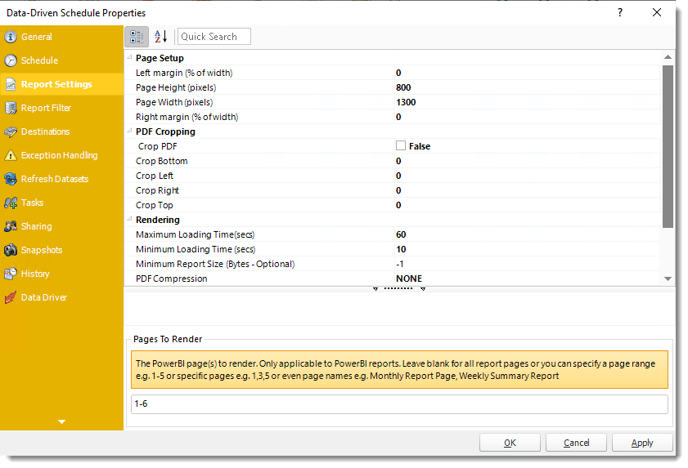This screenshot has height=468, width=688.
Task: Collapse the PDF Cropping section
Action: tap(129, 131)
